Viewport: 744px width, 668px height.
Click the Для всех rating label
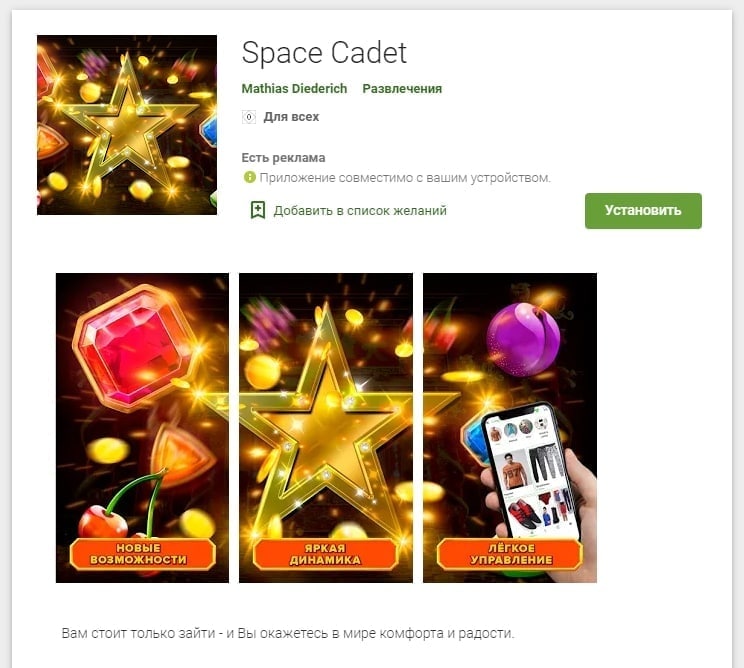pyautogui.click(x=291, y=117)
